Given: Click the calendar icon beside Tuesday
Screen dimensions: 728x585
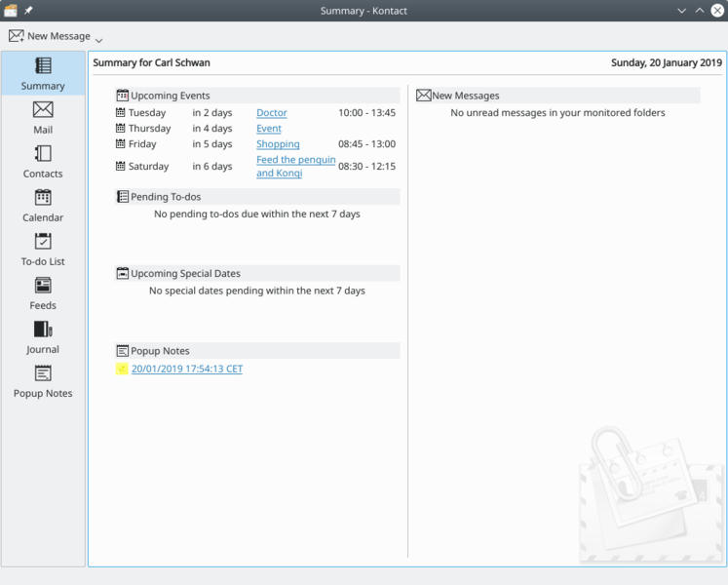Looking at the screenshot, I should coord(120,112).
